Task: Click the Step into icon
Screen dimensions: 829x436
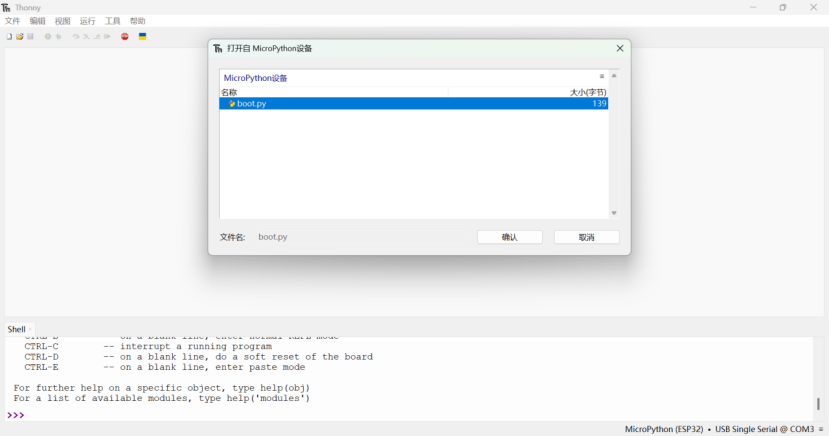Action: (x=86, y=36)
